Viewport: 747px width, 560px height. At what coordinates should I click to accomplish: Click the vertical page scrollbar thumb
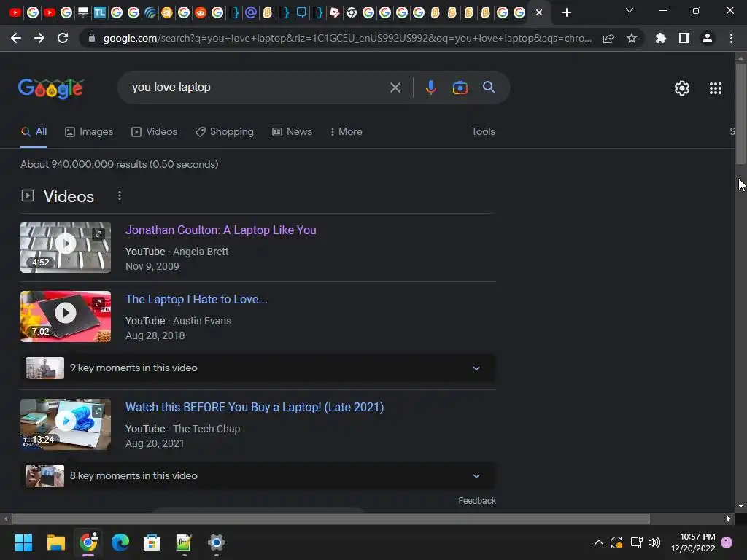[740, 114]
